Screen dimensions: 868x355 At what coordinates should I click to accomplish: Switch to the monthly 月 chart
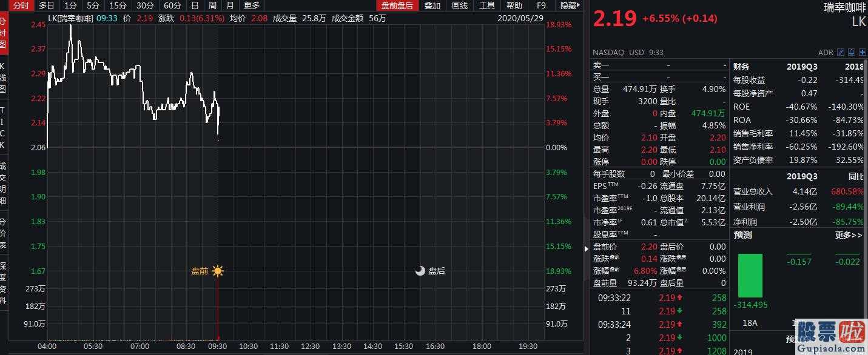point(230,5)
